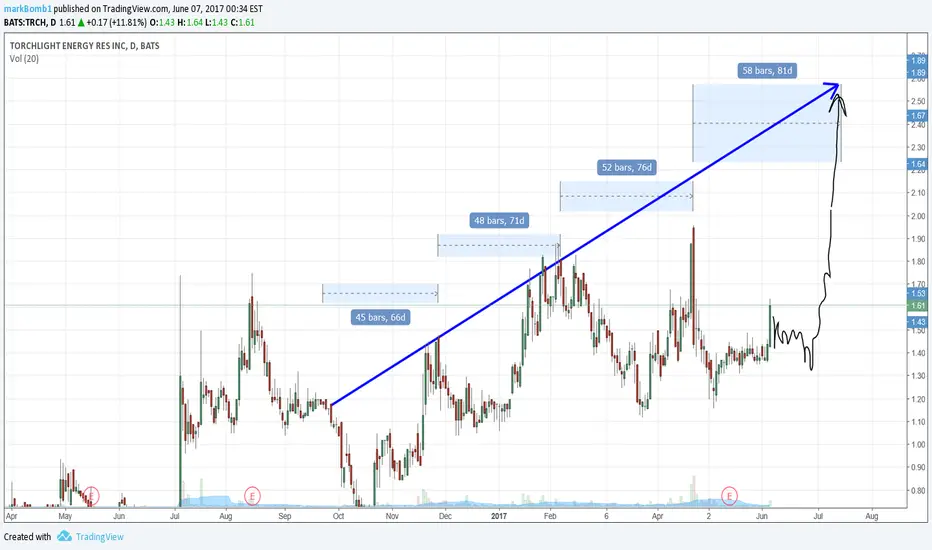Click the 'H:1.64' high value
The width and height of the screenshot is (932, 550).
[x=190, y=23]
